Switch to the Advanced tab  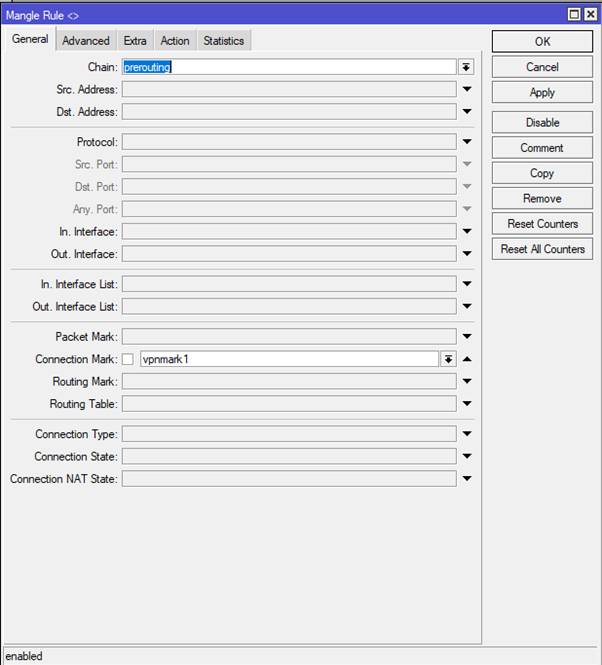(x=86, y=41)
